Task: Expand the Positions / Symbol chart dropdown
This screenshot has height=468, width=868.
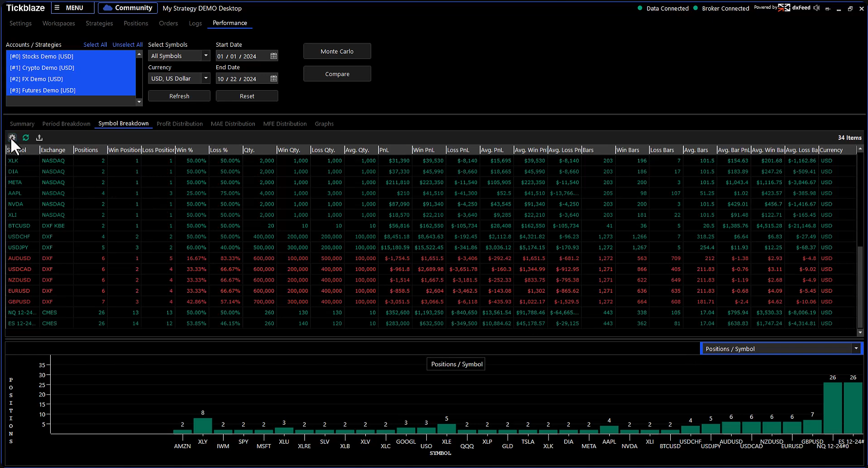Action: [x=856, y=349]
